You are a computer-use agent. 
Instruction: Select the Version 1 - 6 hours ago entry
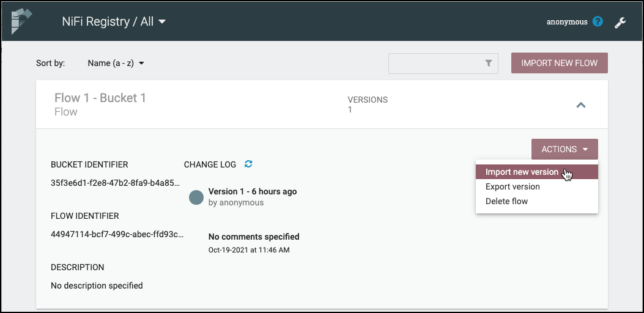[252, 191]
